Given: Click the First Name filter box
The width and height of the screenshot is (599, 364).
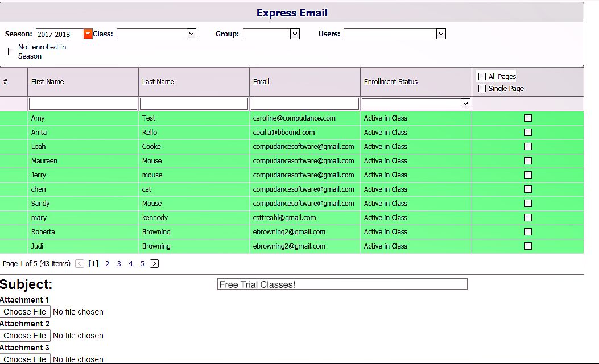Looking at the screenshot, I should (x=83, y=104).
